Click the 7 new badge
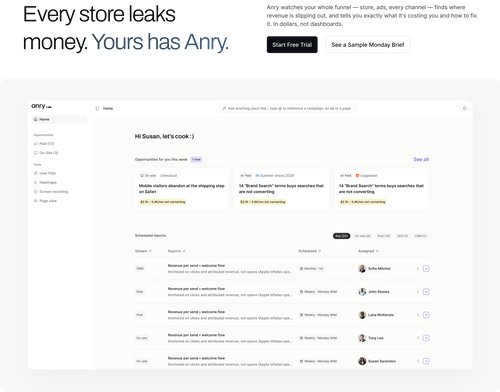 point(196,159)
